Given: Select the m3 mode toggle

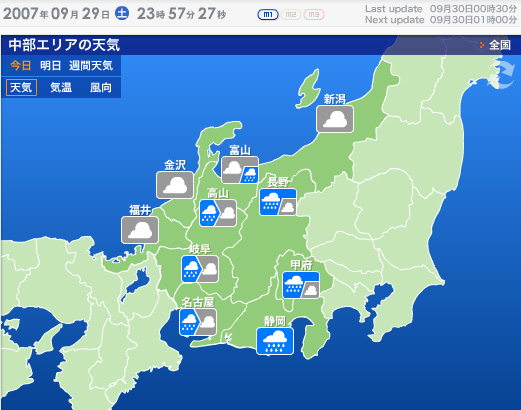Looking at the screenshot, I should pos(314,15).
